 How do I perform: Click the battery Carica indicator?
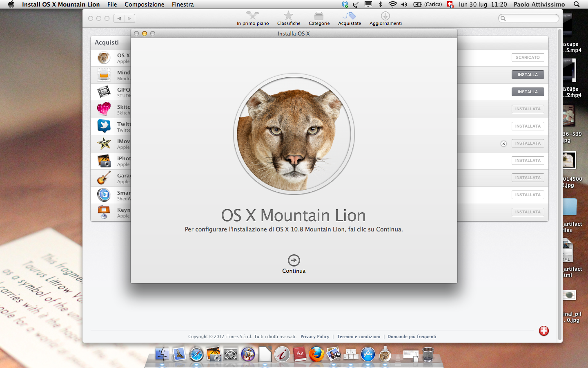coord(428,4)
